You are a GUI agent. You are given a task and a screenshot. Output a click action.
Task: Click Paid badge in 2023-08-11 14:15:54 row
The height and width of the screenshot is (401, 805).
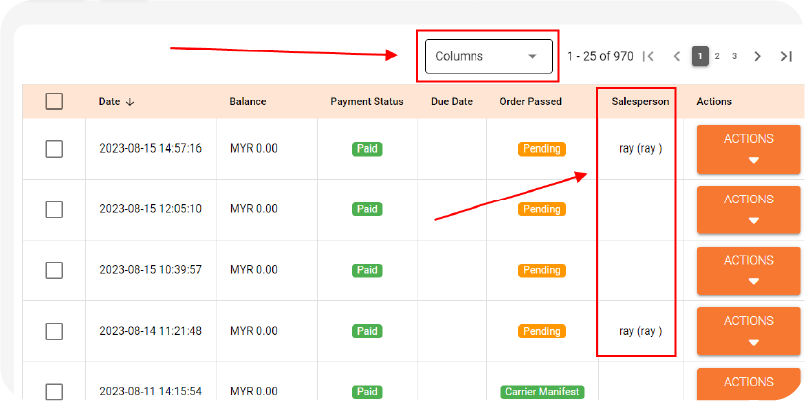(x=367, y=392)
